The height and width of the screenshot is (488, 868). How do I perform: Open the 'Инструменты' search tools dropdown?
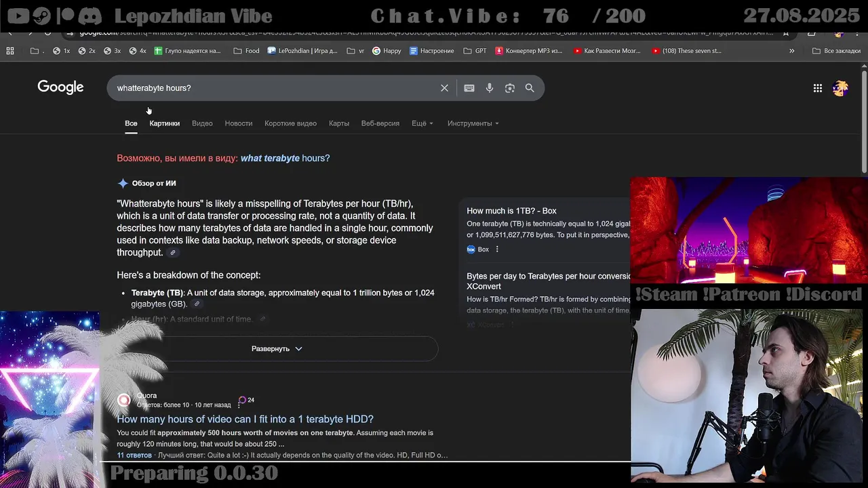(x=473, y=123)
